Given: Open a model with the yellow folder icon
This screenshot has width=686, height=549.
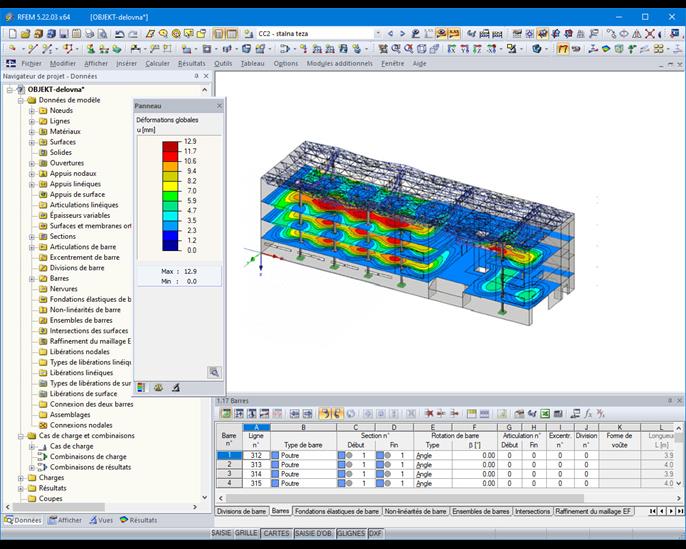Looking at the screenshot, I should (x=25, y=34).
